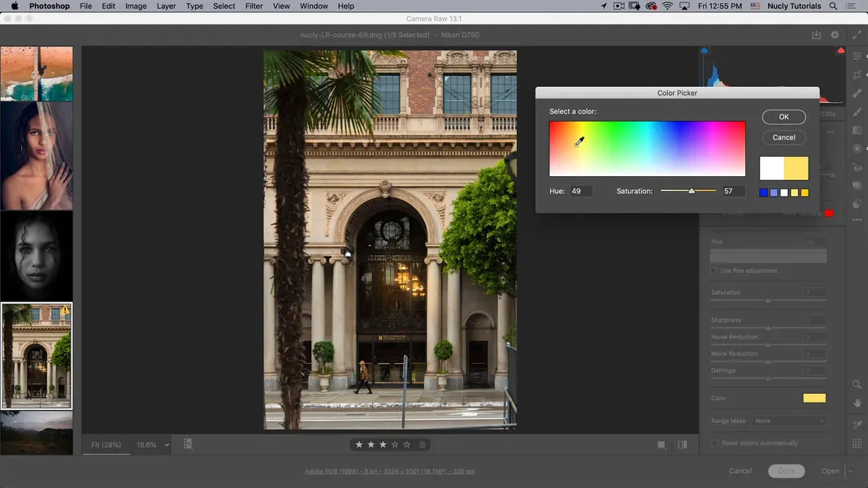868x488 pixels.
Task: Toggle highlight clipping warning in histogram
Action: pyautogui.click(x=841, y=50)
